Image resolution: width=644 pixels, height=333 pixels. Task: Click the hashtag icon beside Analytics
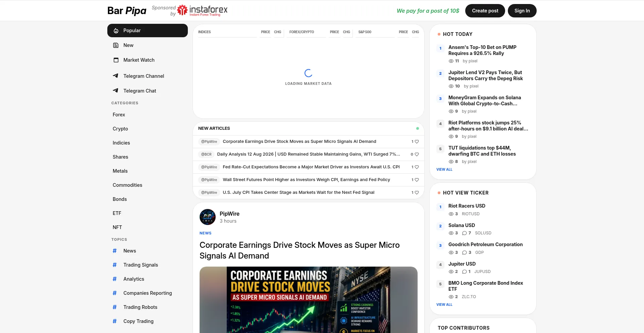115,279
